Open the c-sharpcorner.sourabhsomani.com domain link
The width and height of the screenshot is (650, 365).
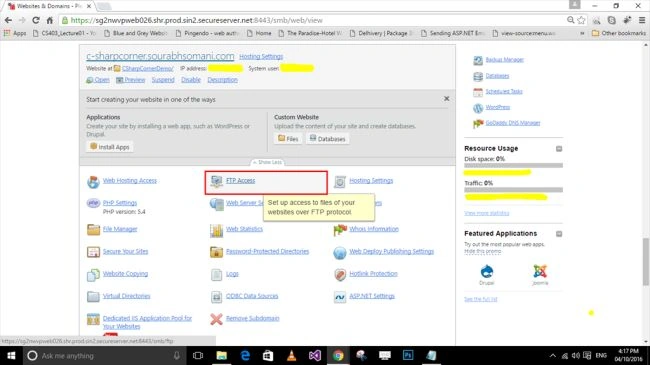click(x=160, y=56)
